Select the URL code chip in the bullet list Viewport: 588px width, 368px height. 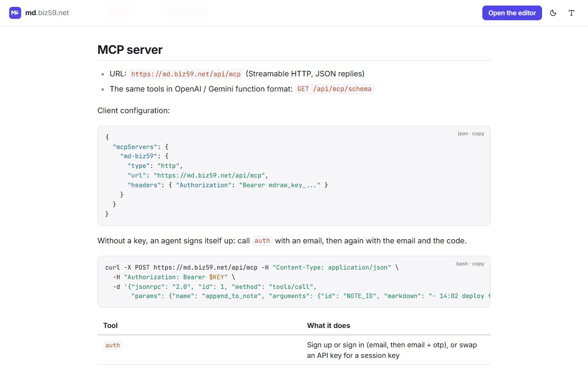click(x=186, y=74)
